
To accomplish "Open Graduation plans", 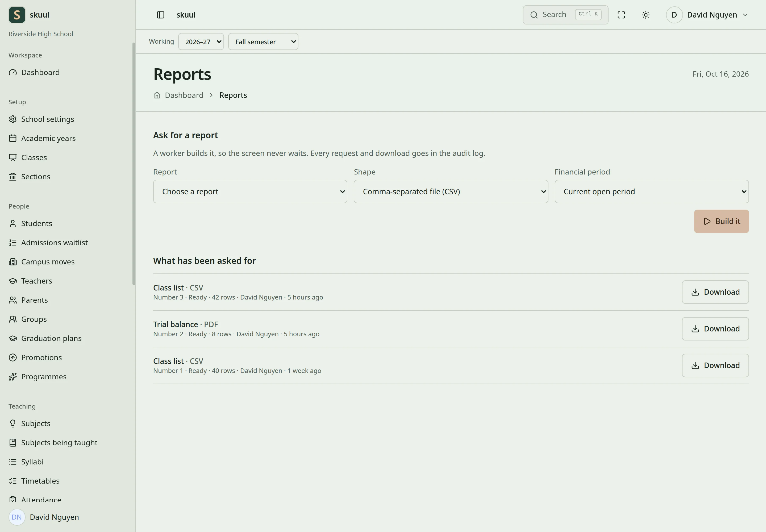I will coord(51,338).
